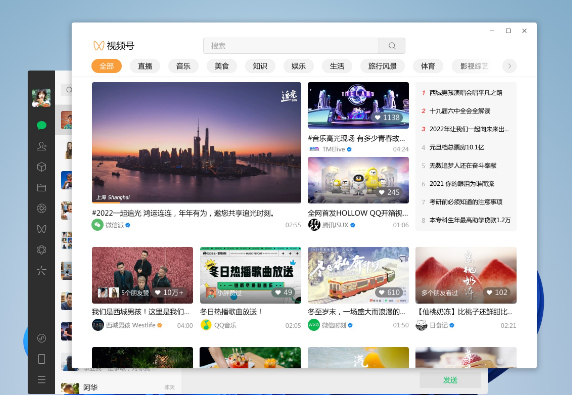The image size is (572, 395).
Task: Select the 全部 category tab
Action: [107, 66]
